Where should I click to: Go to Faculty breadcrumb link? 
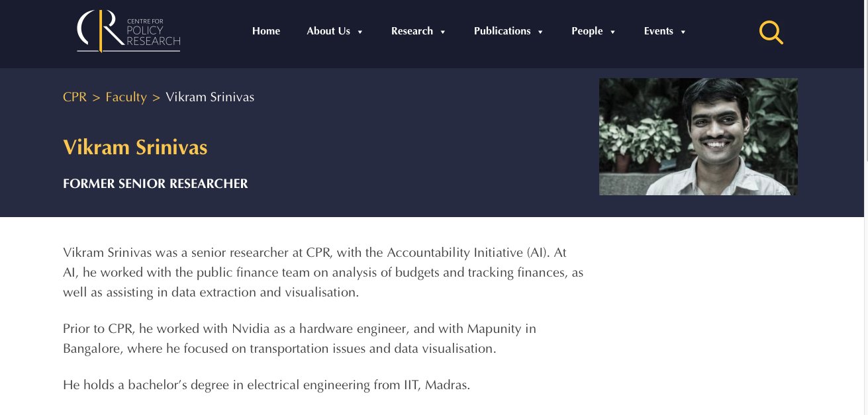126,97
